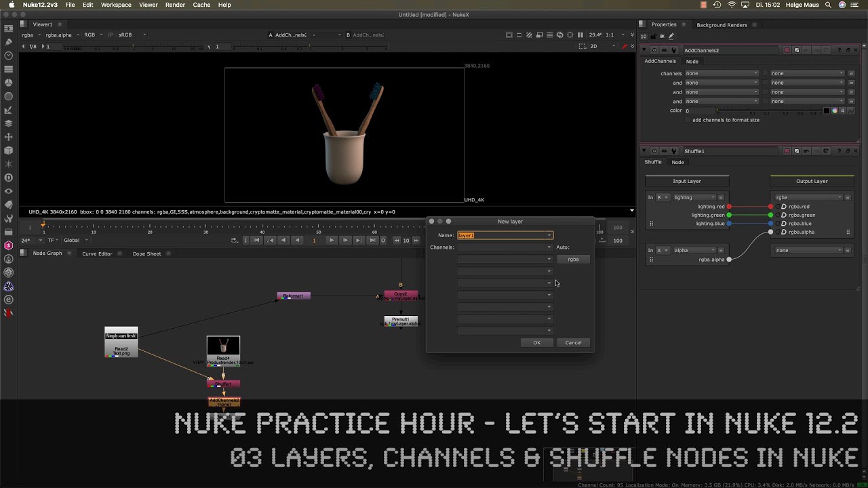Click the color value slider in AddChannels2
This screenshot has width=868, height=488.
(770, 110)
